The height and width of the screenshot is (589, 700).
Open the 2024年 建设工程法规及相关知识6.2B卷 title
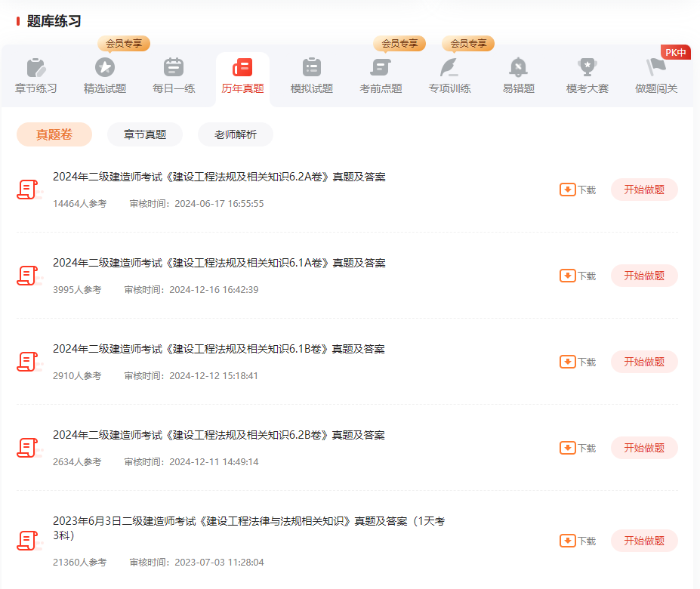tap(219, 436)
